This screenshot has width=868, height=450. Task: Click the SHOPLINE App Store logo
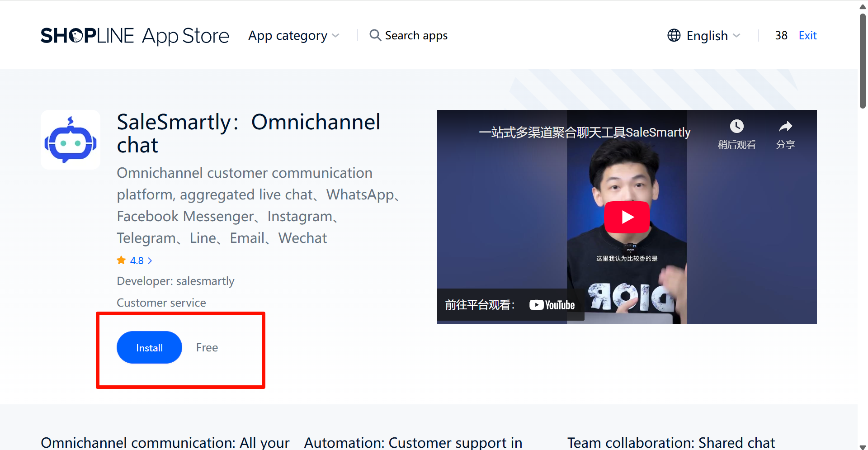pyautogui.click(x=135, y=36)
